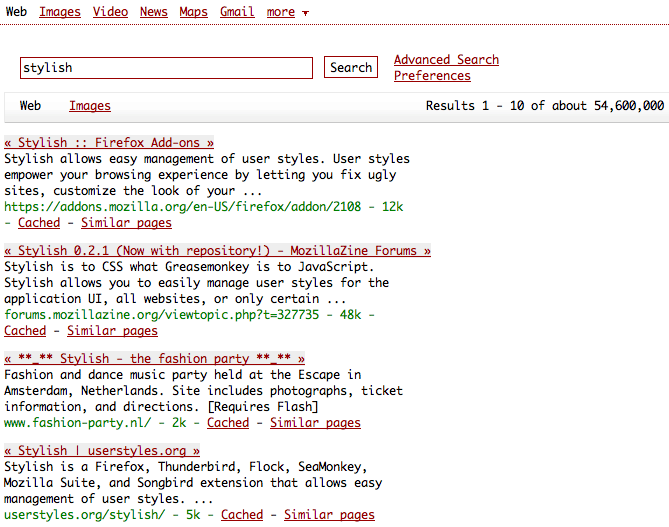
Task: Open the Preferences link
Action: [x=432, y=76]
